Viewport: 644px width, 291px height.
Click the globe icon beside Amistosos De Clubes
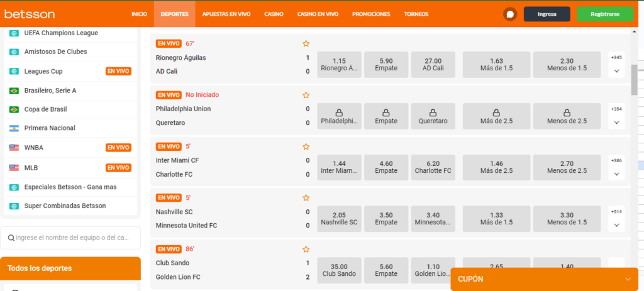14,52
